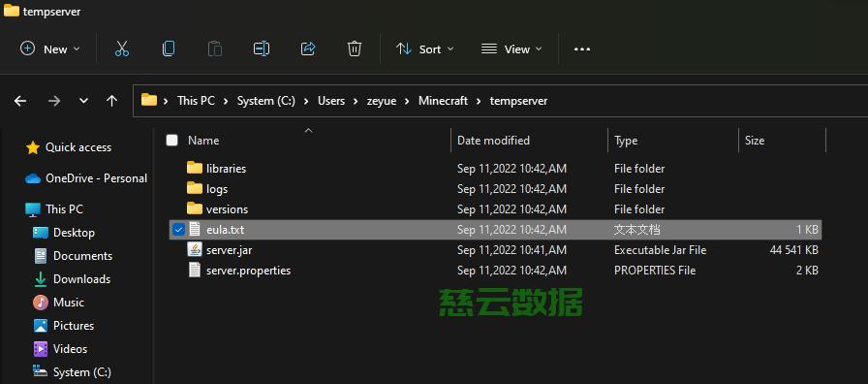This screenshot has width=868, height=384.
Task: Click zeyue in address bar
Action: click(382, 101)
